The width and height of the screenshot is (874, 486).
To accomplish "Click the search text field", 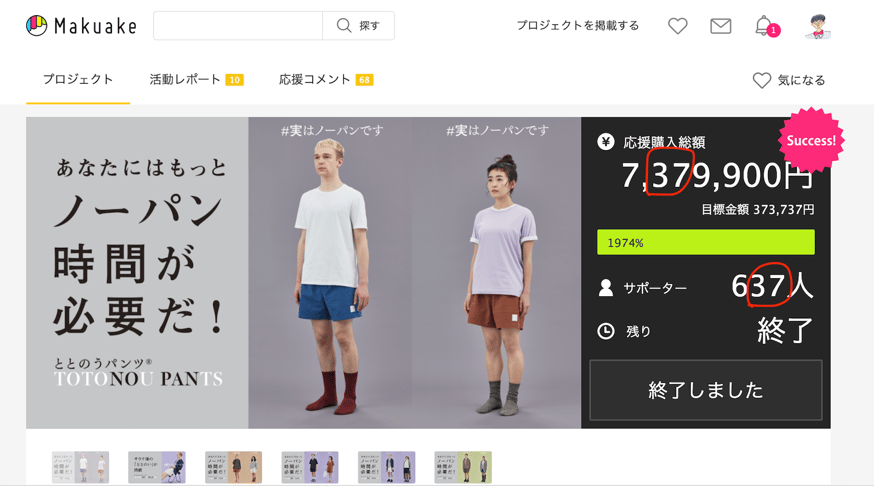I will pyautogui.click(x=238, y=26).
